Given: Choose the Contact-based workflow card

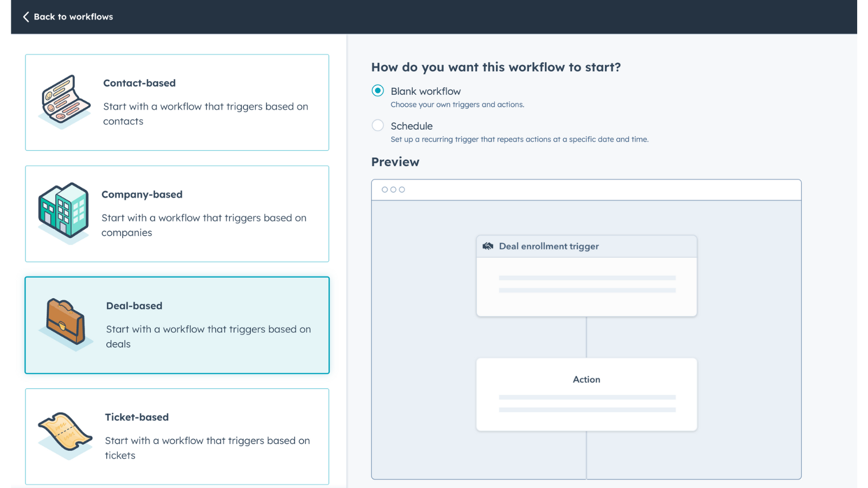Looking at the screenshot, I should pos(177,102).
